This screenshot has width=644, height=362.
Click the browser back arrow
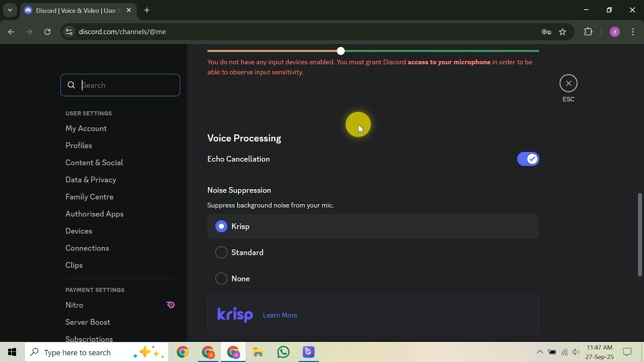[11, 32]
